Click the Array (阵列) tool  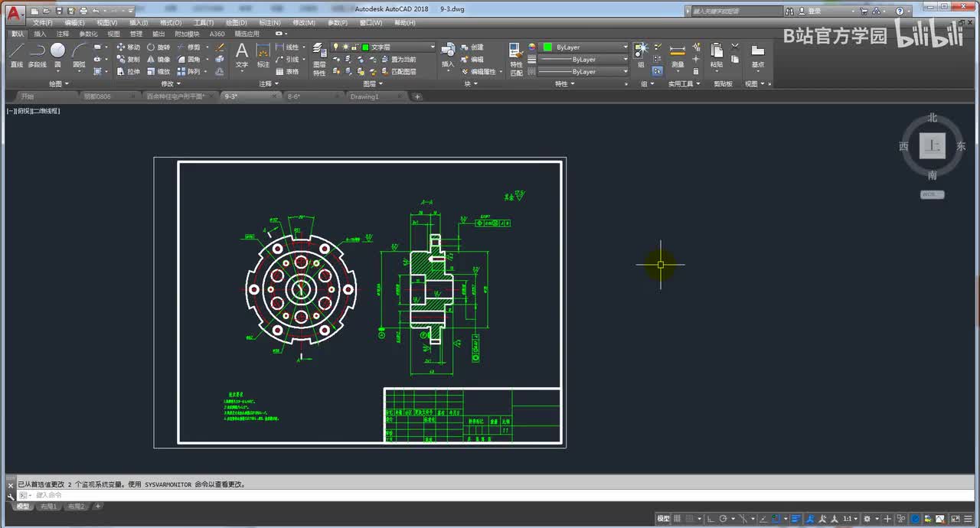[x=188, y=71]
